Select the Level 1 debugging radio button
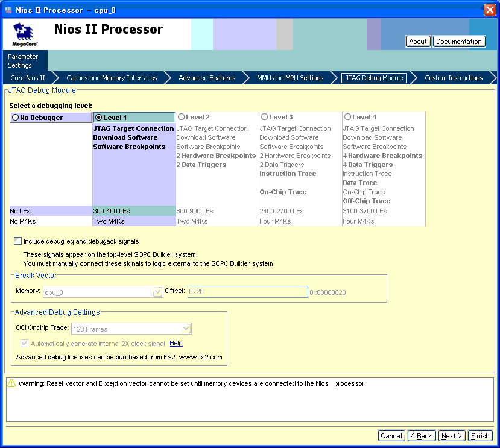Image resolution: width=500 pixels, height=448 pixels. tap(98, 118)
